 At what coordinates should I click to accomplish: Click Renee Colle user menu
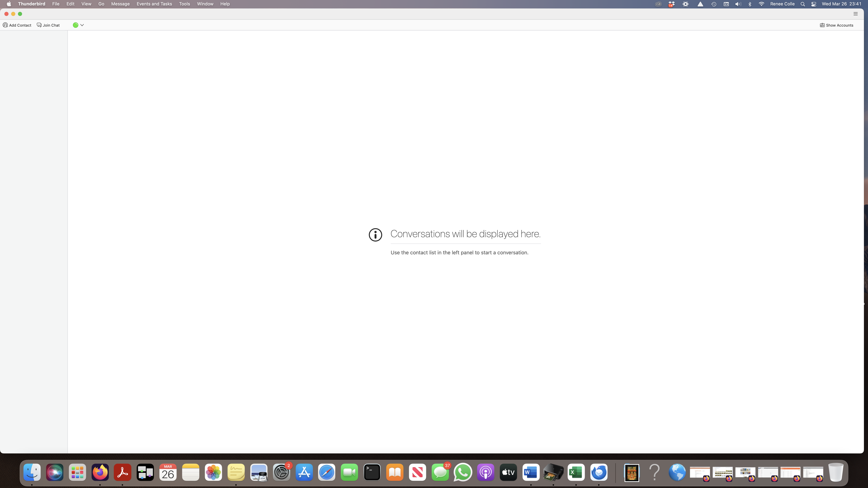pos(782,4)
